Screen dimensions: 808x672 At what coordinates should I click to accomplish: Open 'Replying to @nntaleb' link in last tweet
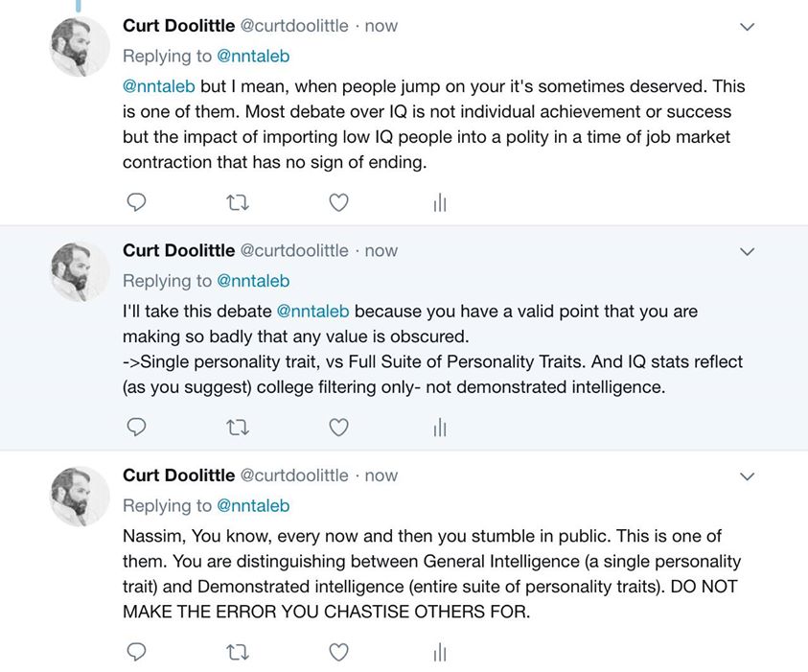[x=253, y=506]
